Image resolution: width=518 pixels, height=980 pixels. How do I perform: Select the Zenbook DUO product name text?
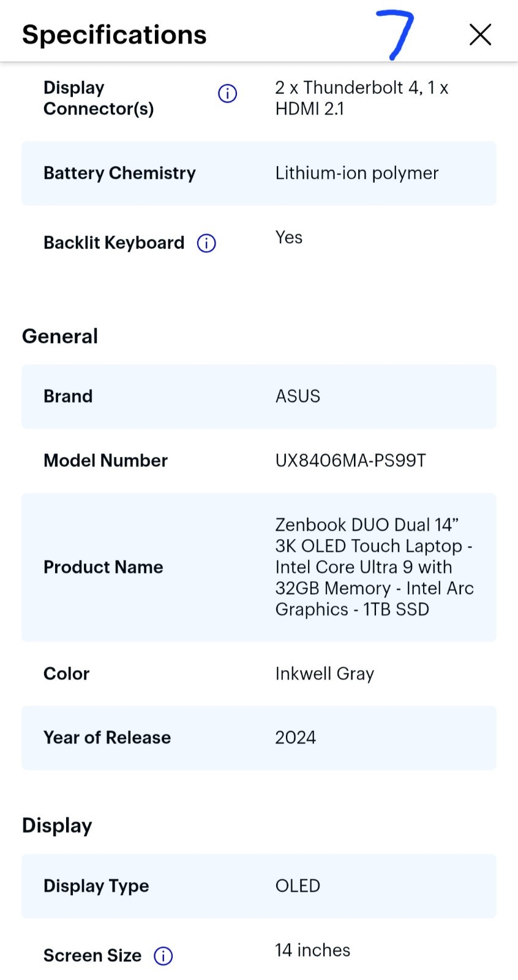pos(374,567)
